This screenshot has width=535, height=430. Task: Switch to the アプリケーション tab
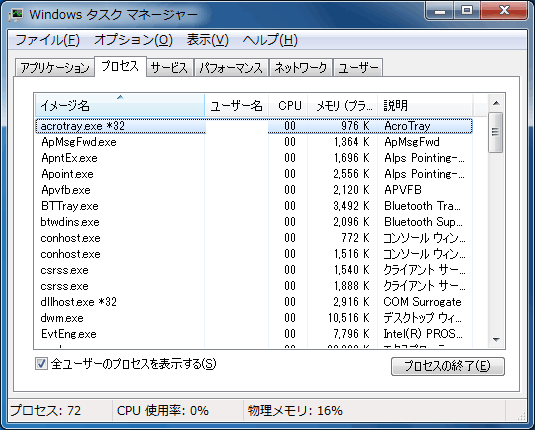pos(55,67)
